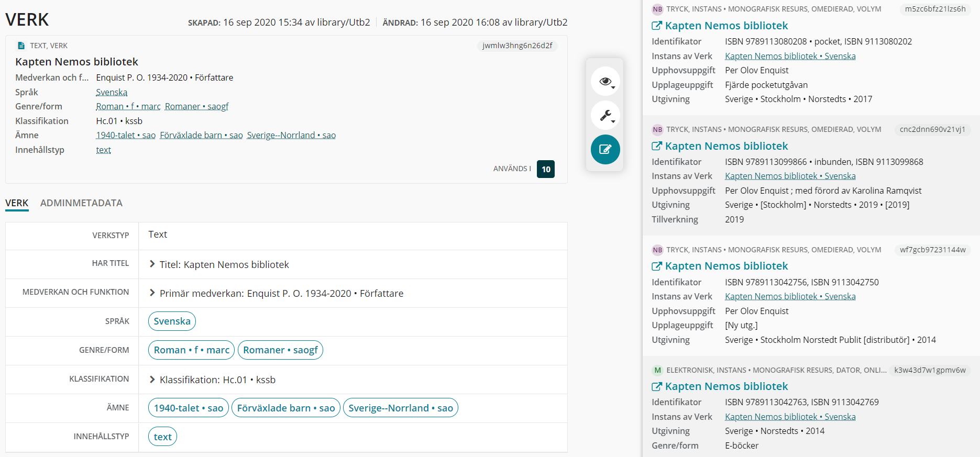Click external link icon for ISBN 9789113080208 record

click(657, 26)
